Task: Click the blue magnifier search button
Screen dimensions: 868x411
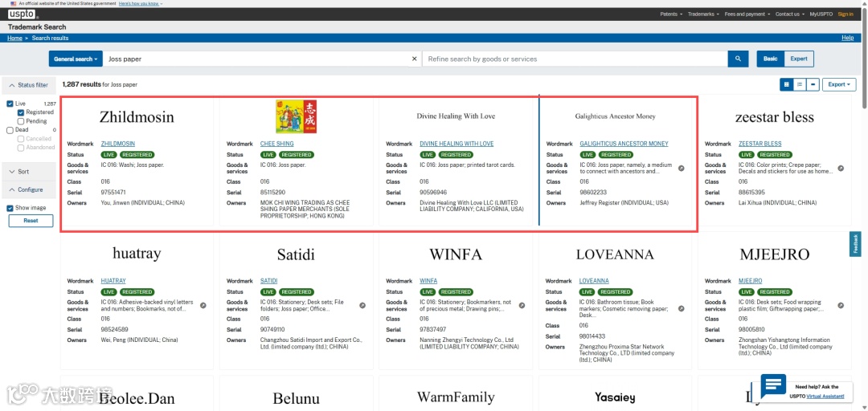Action: (738, 59)
